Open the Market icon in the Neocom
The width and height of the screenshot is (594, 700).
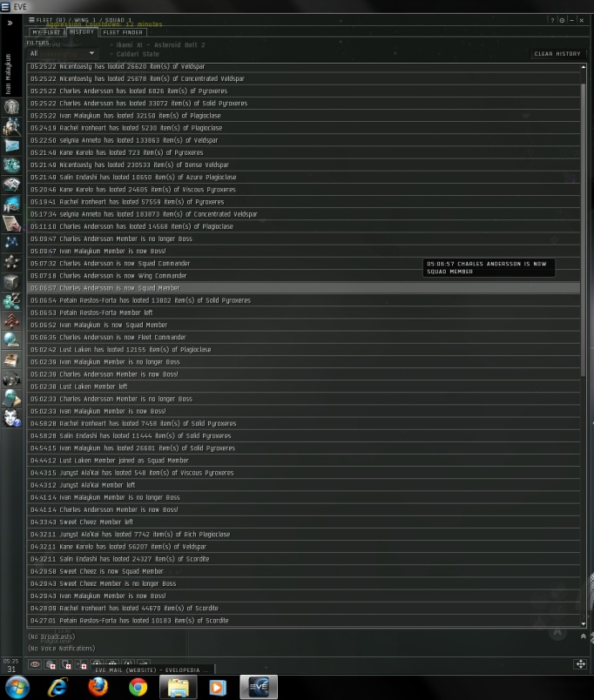tap(11, 185)
